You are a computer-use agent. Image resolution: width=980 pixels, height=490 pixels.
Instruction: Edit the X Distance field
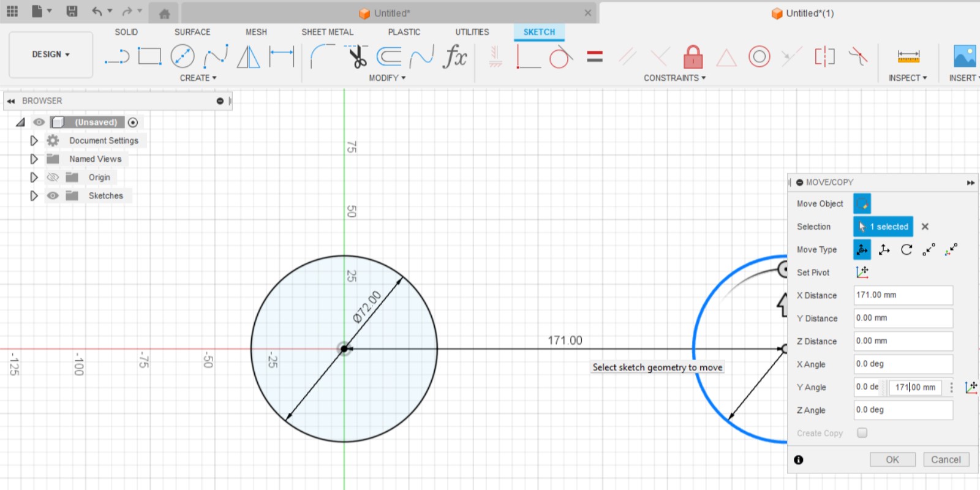click(903, 295)
